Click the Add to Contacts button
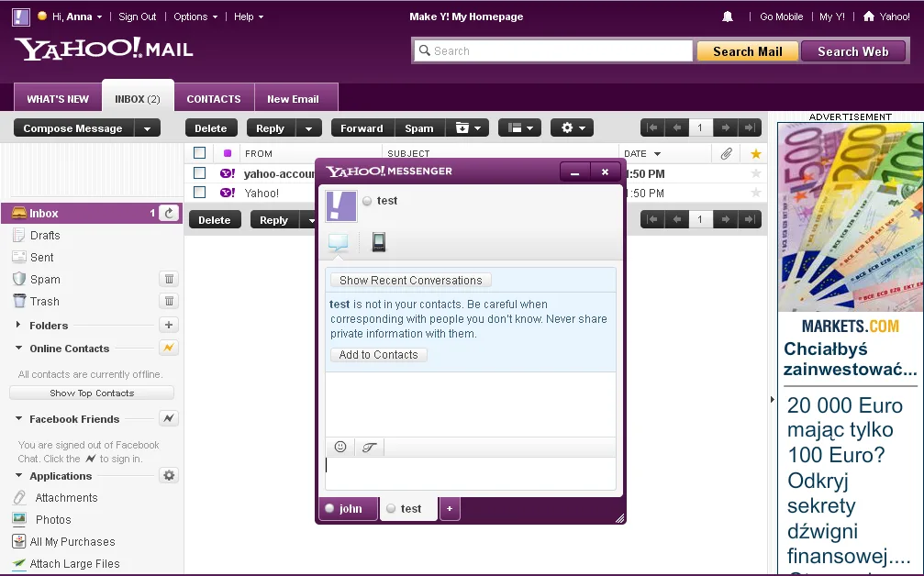This screenshot has height=576, width=924. tap(378, 355)
